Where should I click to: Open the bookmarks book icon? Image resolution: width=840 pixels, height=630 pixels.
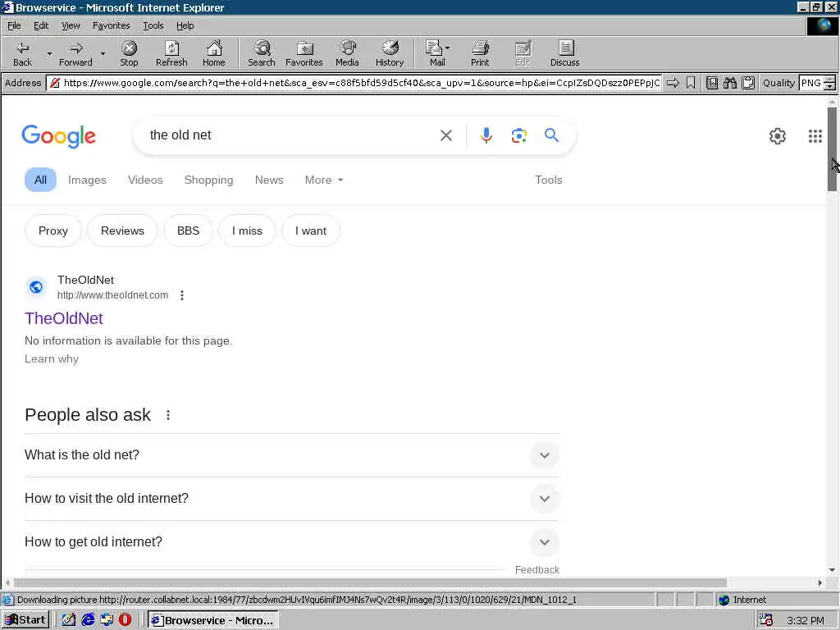click(x=712, y=83)
